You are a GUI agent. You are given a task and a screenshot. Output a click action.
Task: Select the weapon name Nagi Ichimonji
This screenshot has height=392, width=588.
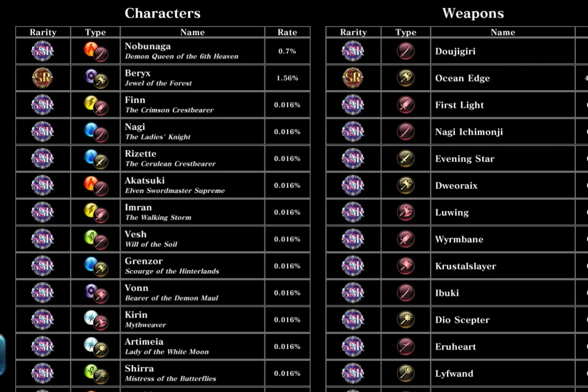(x=469, y=132)
